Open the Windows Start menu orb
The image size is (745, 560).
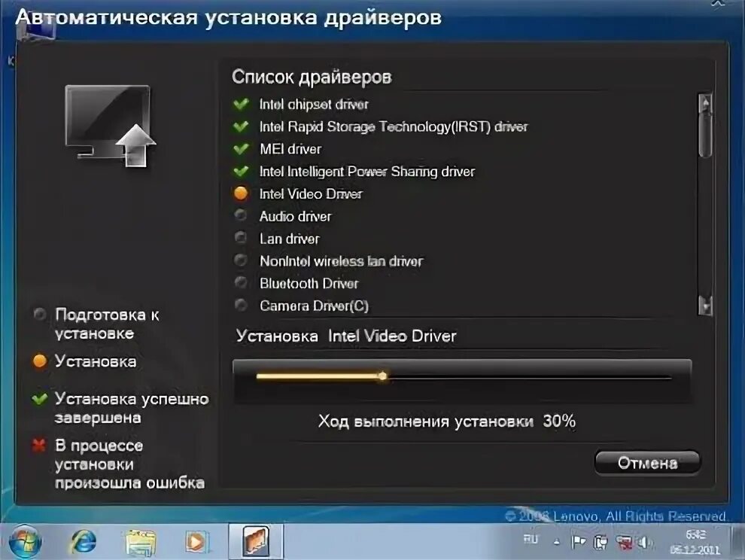point(25,541)
